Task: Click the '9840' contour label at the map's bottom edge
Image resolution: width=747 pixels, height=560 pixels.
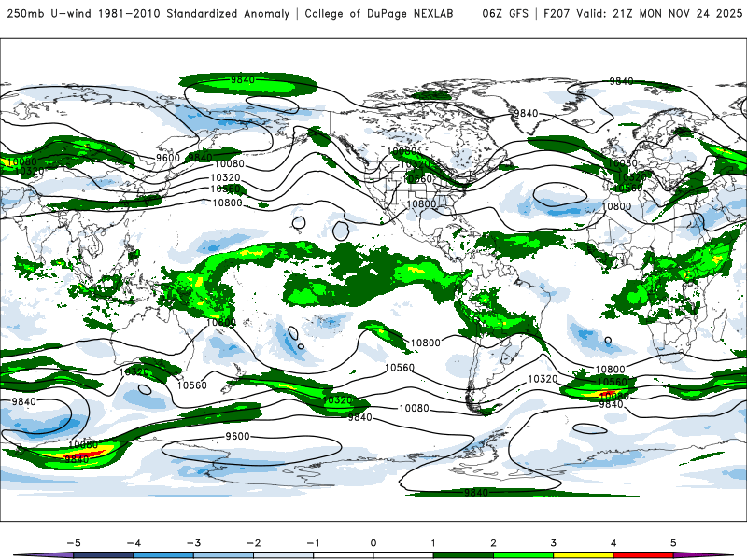Action: pos(476,493)
